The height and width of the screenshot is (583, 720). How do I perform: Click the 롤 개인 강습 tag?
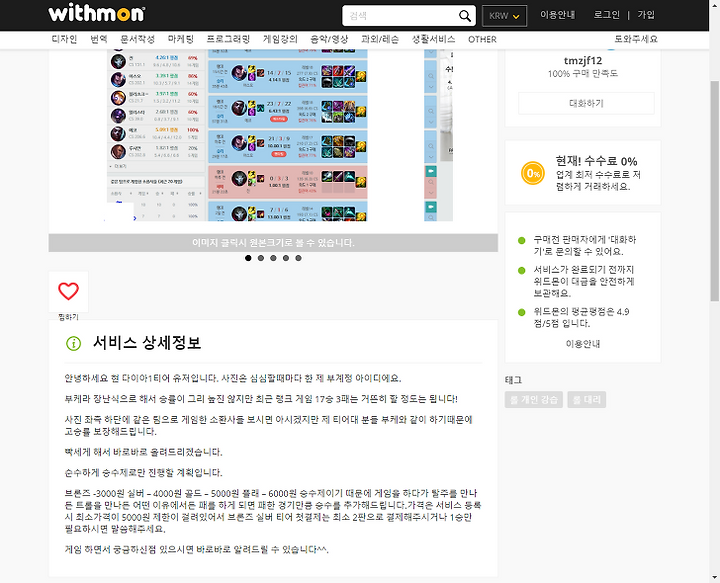click(534, 399)
